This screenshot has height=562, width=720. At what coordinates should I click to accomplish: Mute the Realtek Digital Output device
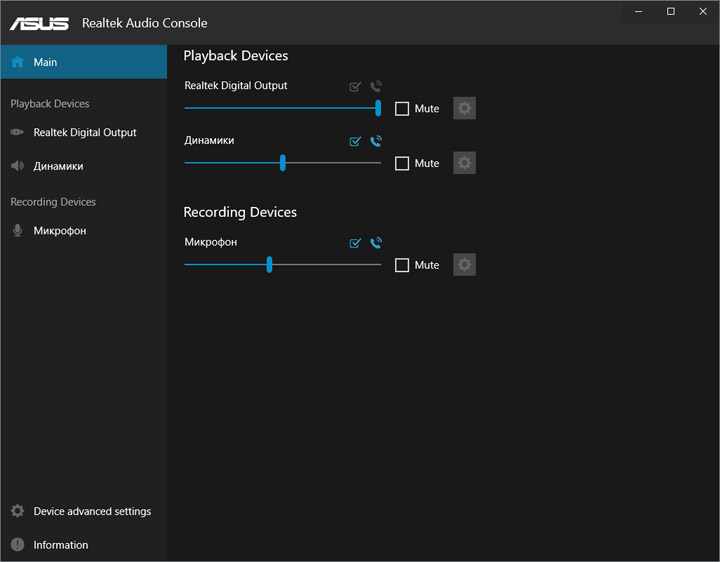402,109
